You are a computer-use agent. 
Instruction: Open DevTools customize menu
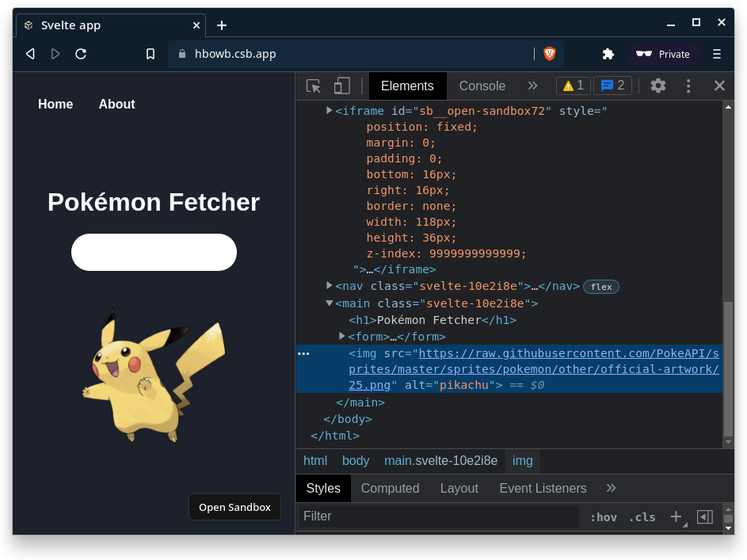688,86
